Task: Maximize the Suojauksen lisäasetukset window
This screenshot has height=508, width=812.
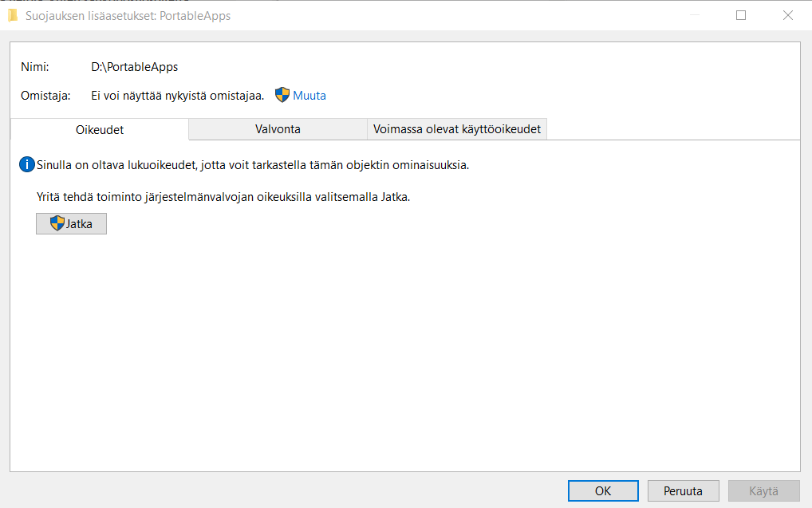Action: (741, 15)
